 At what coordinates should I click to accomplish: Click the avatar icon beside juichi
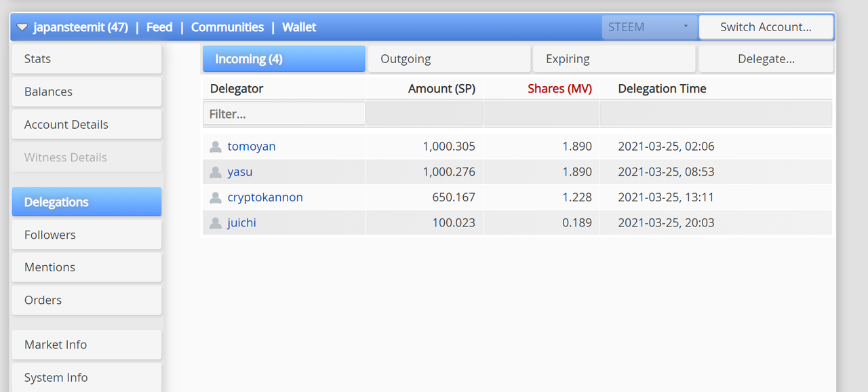[216, 223]
